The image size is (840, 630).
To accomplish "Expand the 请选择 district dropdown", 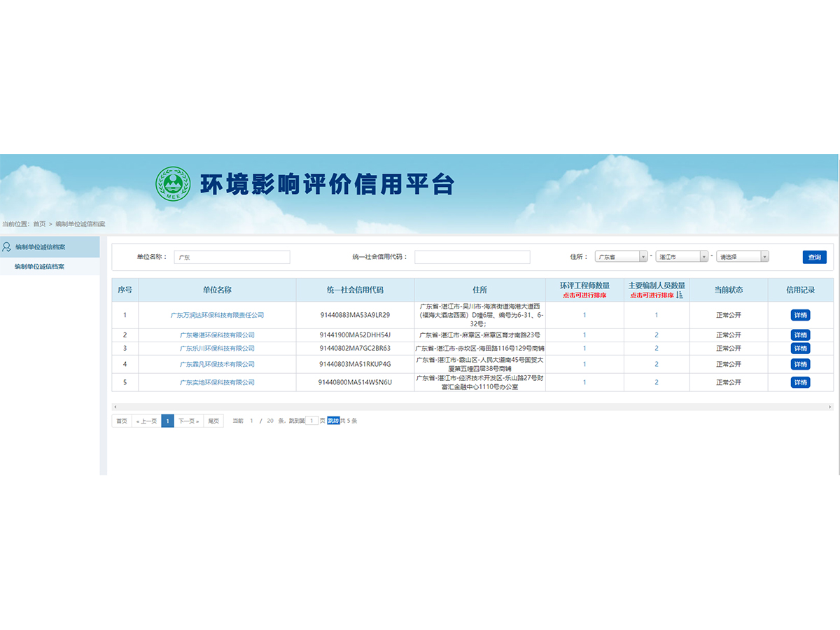I will 742,257.
